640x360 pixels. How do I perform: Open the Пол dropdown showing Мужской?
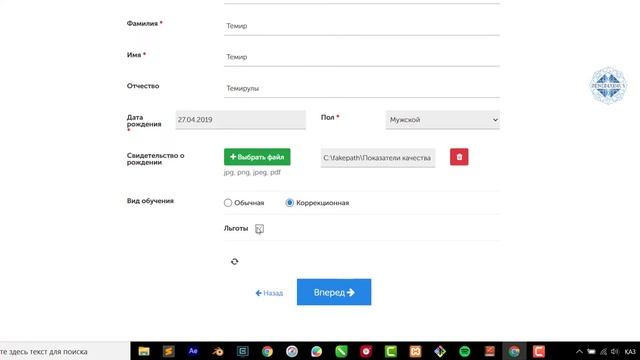[442, 120]
